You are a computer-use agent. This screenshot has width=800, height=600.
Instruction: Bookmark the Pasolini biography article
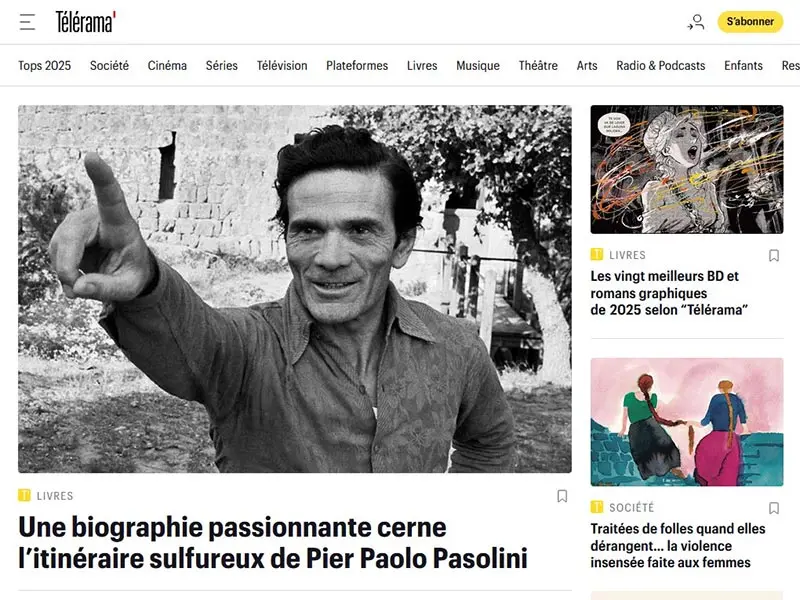562,496
